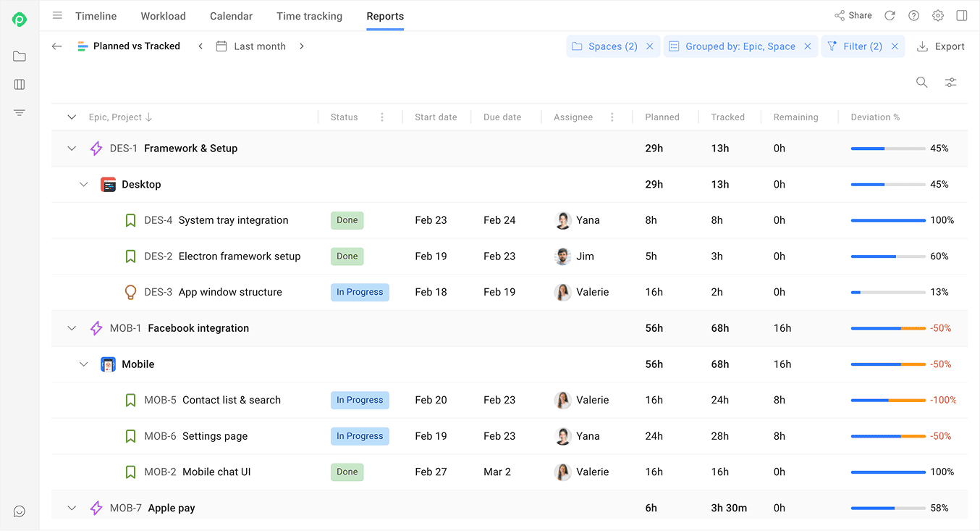Viewport: 980px width, 531px height.
Task: Open the settings gear icon
Action: click(937, 16)
